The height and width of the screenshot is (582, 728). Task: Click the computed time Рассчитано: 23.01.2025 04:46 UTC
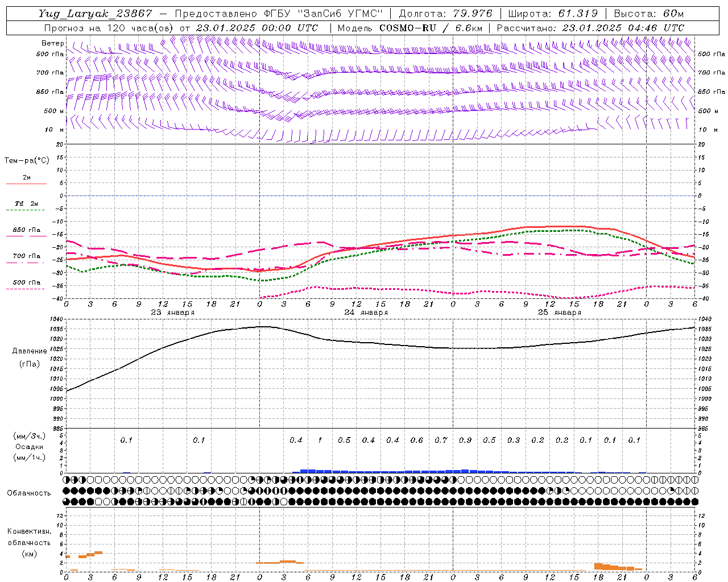tap(590, 28)
